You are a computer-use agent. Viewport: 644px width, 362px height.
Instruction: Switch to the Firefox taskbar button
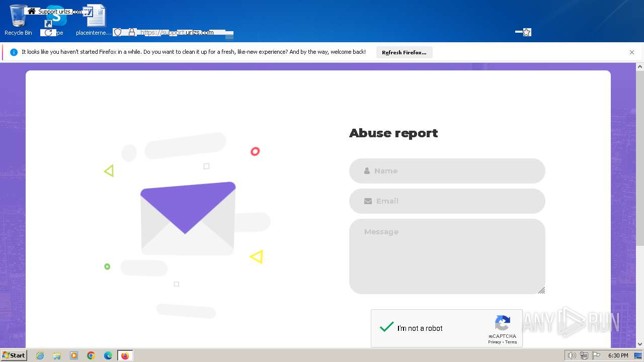(125, 355)
